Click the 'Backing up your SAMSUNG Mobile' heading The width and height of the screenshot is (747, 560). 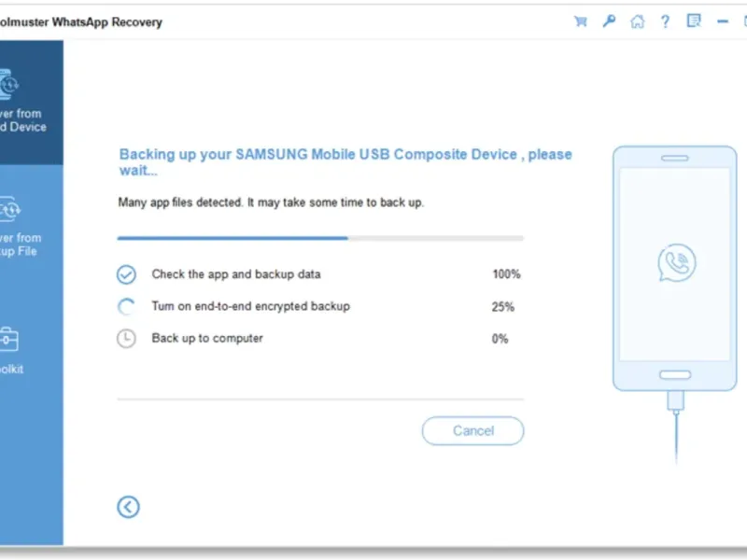(345, 161)
